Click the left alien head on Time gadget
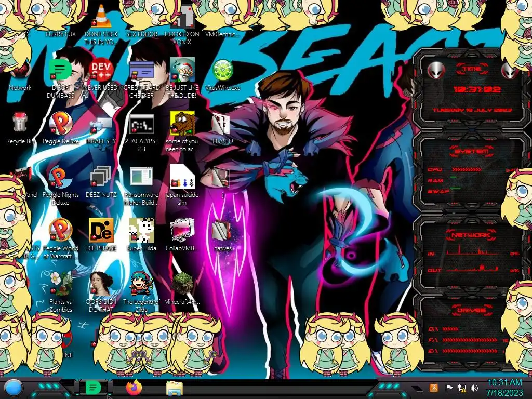This screenshot has width=532, height=399. tap(436, 71)
